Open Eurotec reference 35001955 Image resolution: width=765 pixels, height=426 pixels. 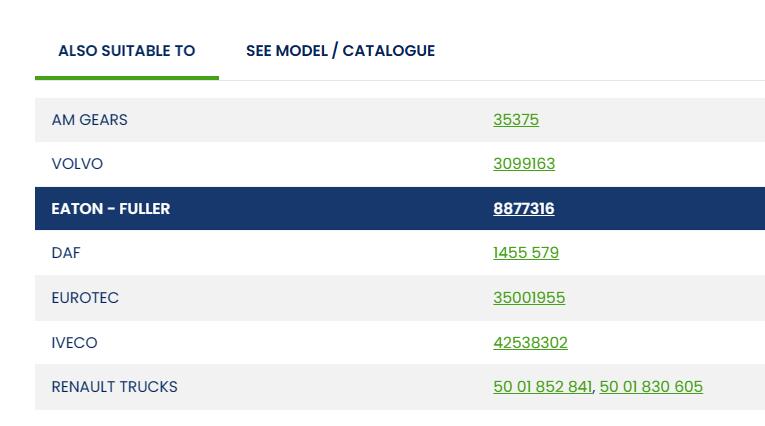528,298
